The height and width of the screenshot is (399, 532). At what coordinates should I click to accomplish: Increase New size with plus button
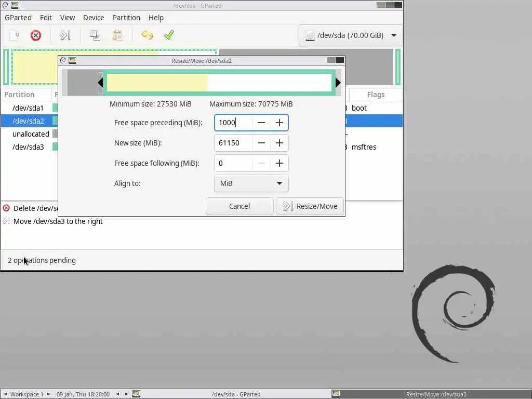(279, 143)
